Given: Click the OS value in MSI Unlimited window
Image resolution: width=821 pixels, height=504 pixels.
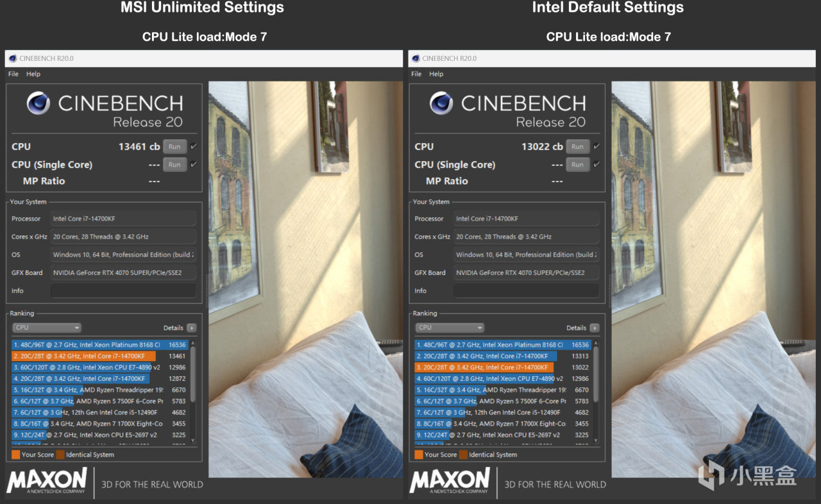Looking at the screenshot, I should click(x=123, y=255).
